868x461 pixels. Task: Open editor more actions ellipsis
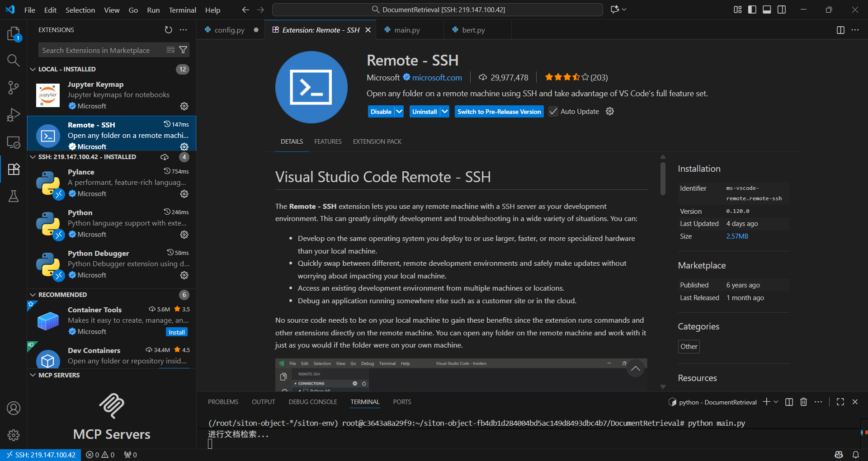[855, 30]
